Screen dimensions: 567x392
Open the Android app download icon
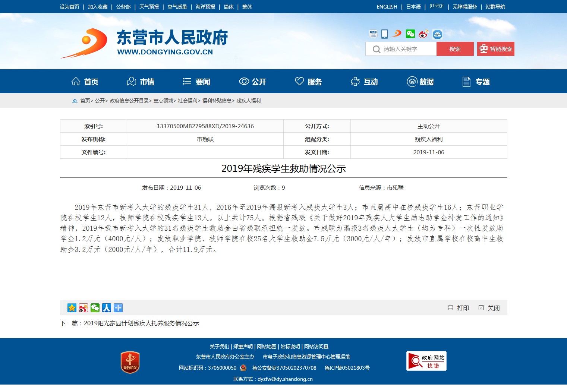point(437,34)
